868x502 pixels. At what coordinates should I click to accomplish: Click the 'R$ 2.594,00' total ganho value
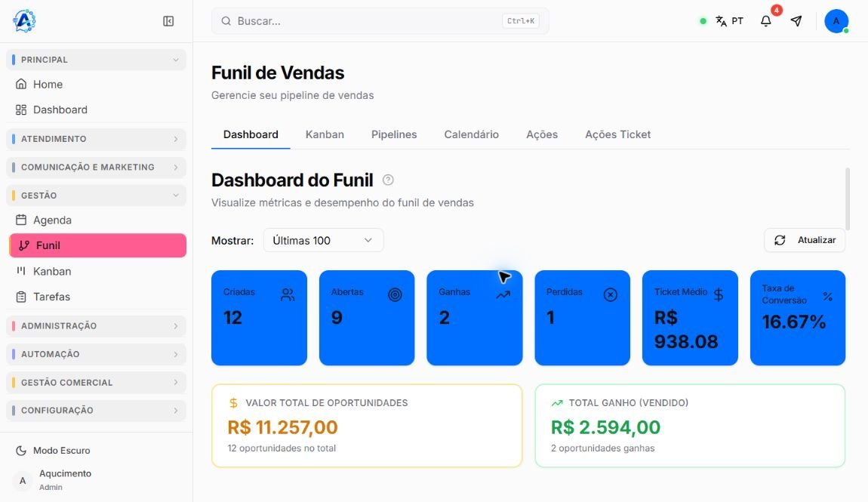(605, 427)
